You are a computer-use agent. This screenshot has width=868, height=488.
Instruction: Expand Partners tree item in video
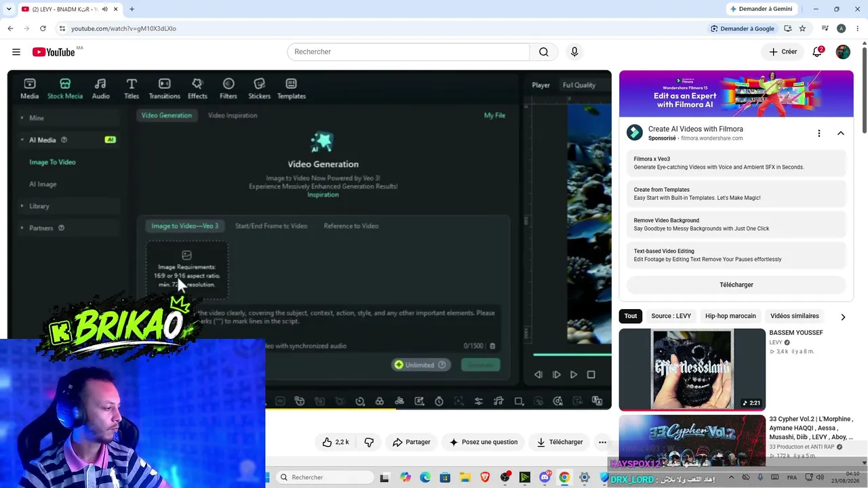(22, 228)
